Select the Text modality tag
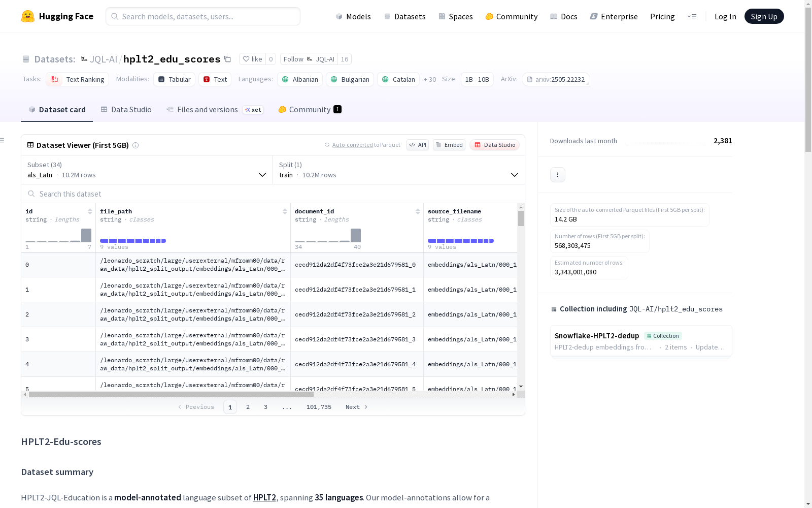 [x=215, y=79]
